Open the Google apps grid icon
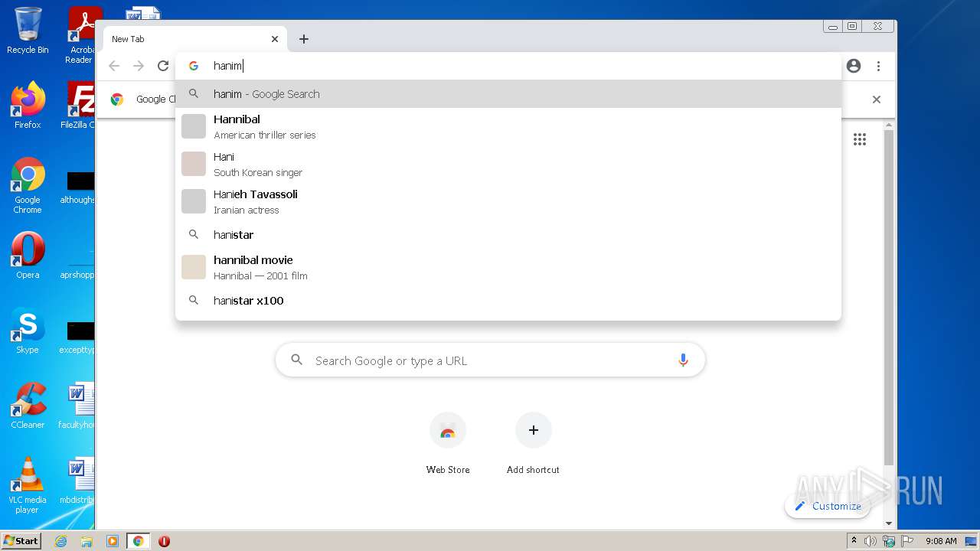The width and height of the screenshot is (980, 551). pyautogui.click(x=860, y=139)
